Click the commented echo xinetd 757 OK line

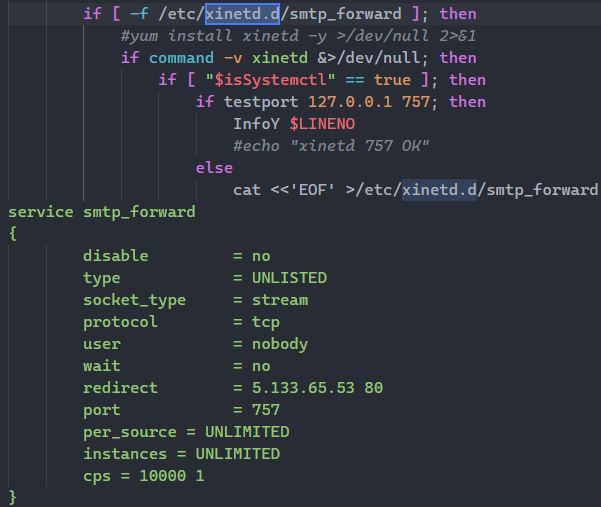[331, 146]
